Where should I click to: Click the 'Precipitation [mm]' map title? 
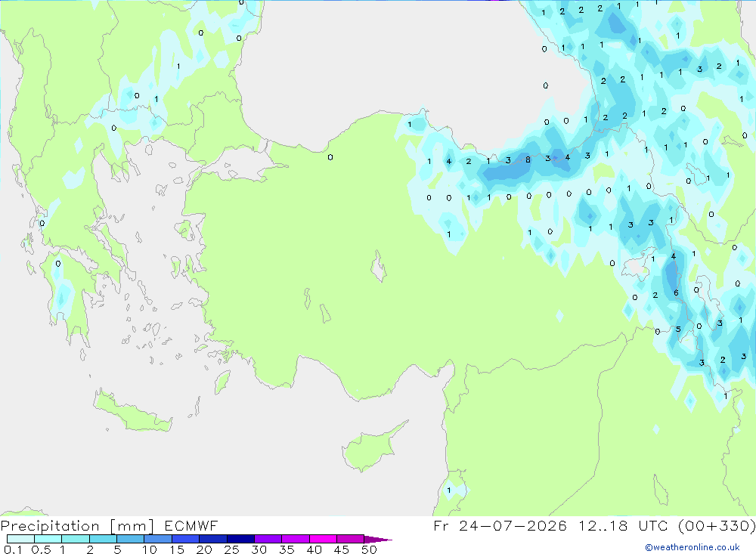click(77, 525)
